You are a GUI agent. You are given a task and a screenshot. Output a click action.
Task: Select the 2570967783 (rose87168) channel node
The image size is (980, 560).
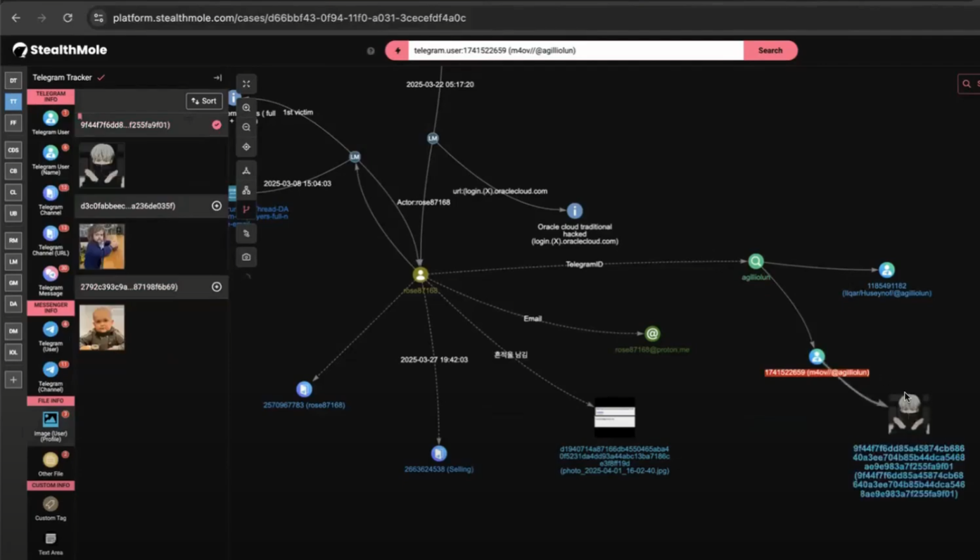[x=304, y=389]
